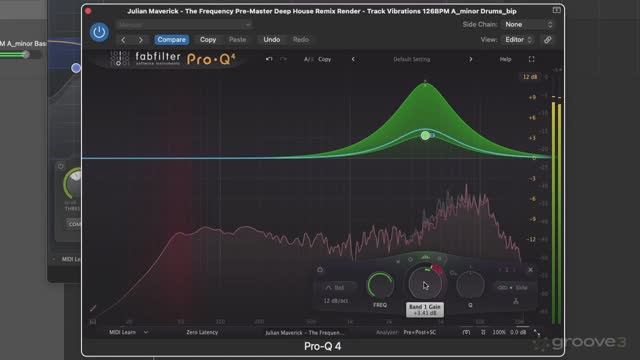Open the MIDI Learn button
This screenshot has height=360, width=640.
pyautogui.click(x=122, y=332)
